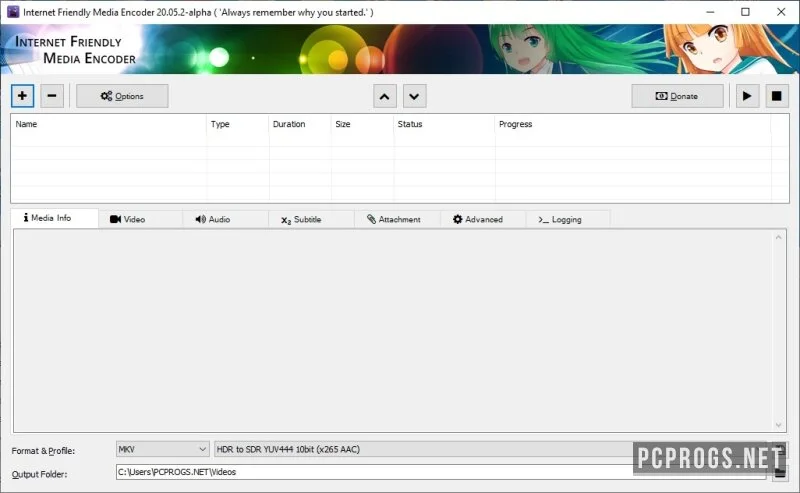This screenshot has width=800, height=493.
Task: Open the Advanced tab
Action: [483, 219]
